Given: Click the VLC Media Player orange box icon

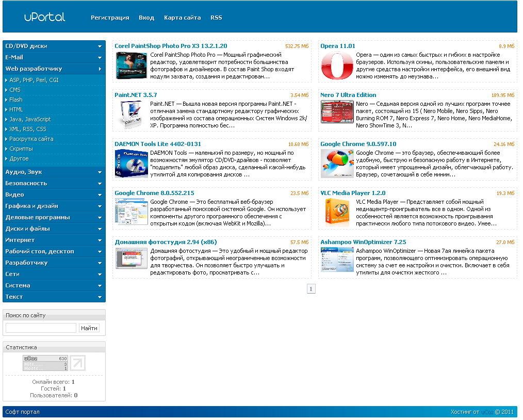Looking at the screenshot, I should pyautogui.click(x=336, y=213).
